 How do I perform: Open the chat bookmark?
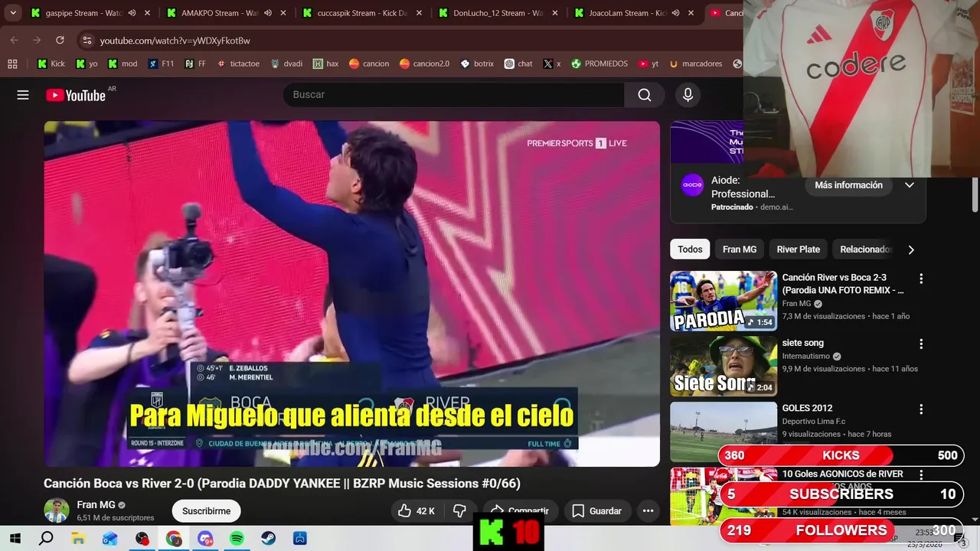pyautogui.click(x=518, y=64)
